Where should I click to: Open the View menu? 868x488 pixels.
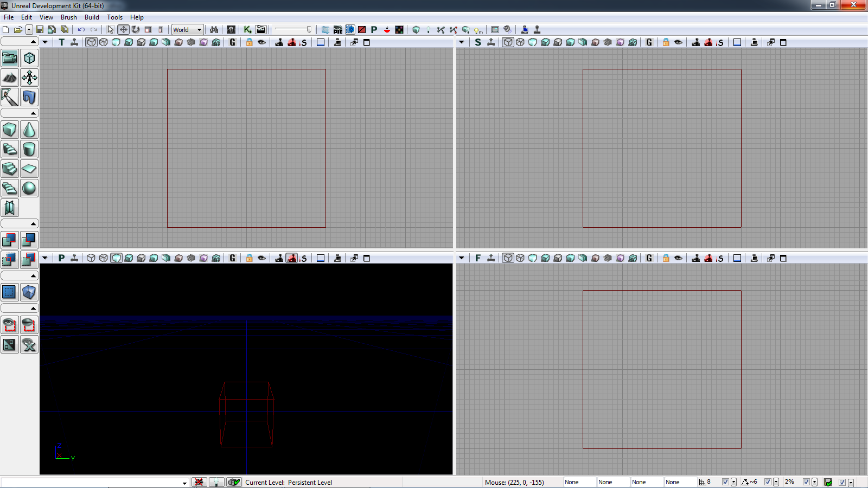(x=46, y=17)
